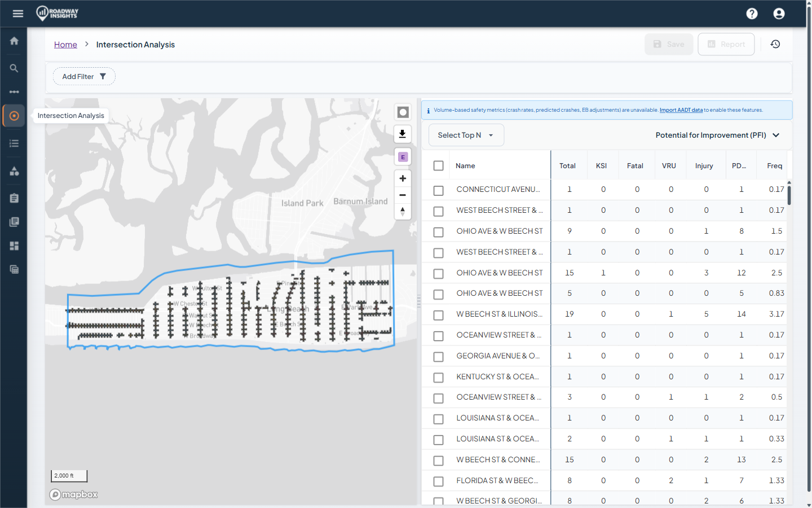Open the Add Filter menu
This screenshot has width=812, height=508.
coord(83,76)
